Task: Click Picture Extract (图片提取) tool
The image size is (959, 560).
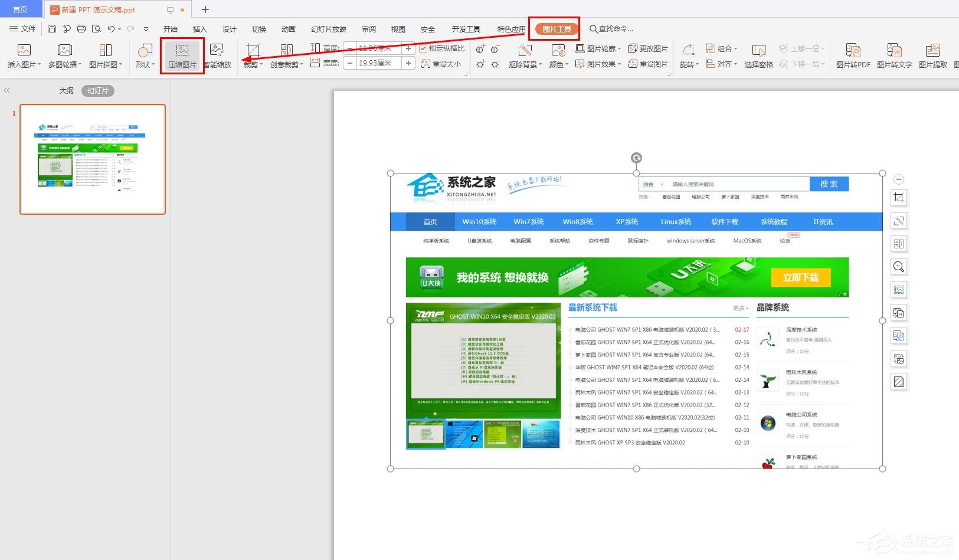Action: point(933,56)
